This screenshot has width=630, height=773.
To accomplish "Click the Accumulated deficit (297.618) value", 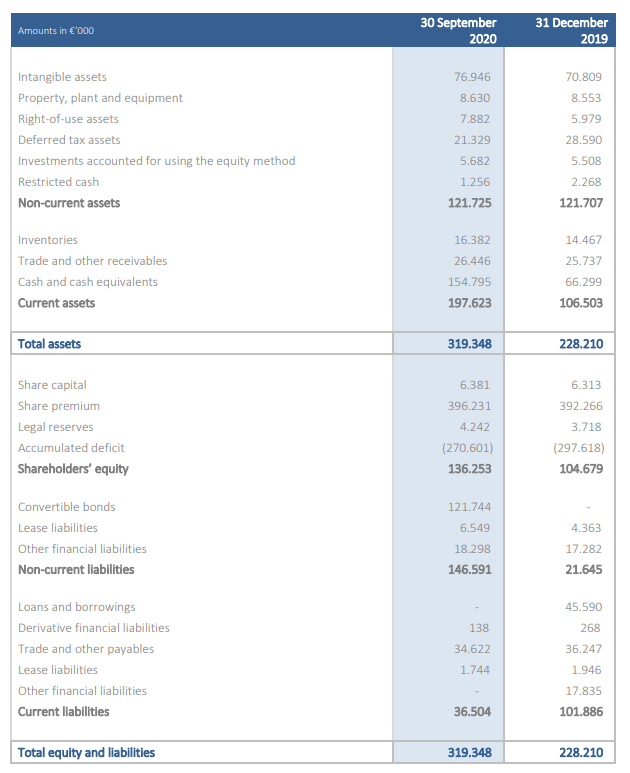I will pyautogui.click(x=579, y=448).
